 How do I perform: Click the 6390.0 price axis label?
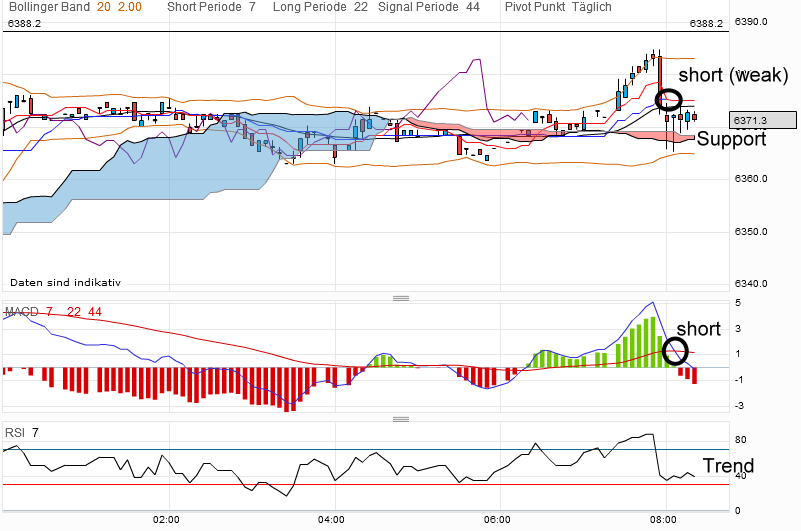tap(751, 21)
